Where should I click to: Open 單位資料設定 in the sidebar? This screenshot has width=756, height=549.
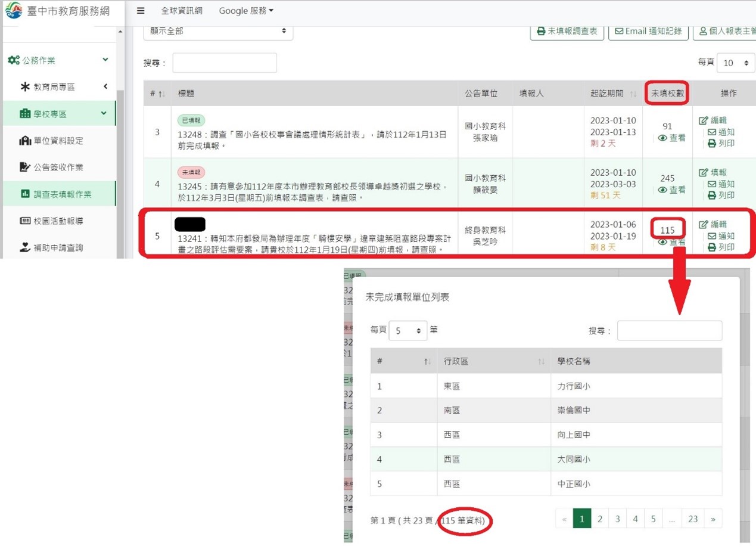(58, 141)
